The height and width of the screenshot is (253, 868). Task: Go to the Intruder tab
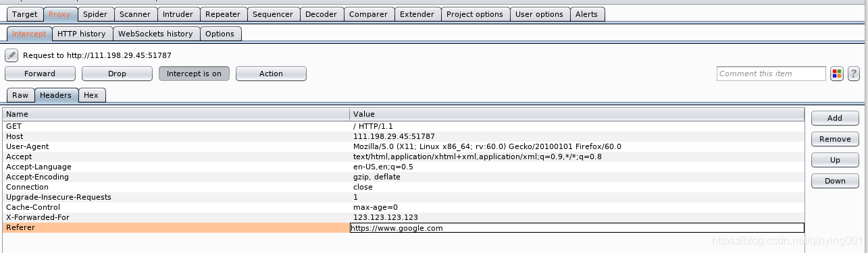pos(178,14)
